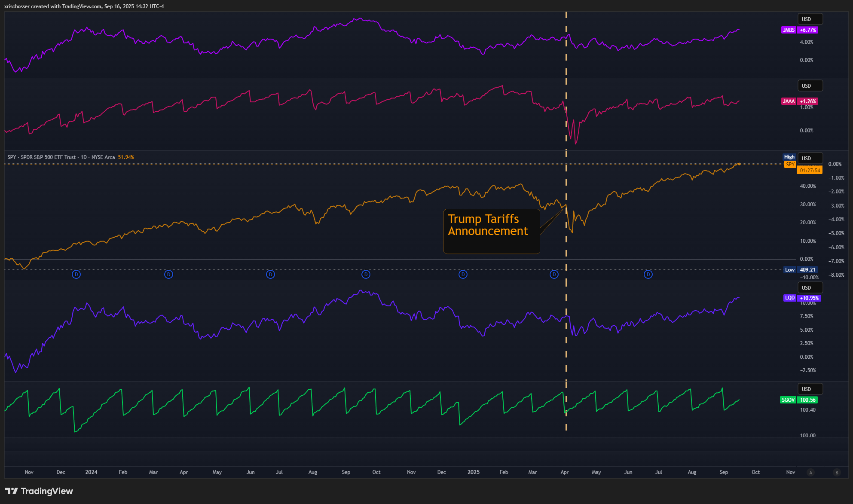Viewport: 853px width, 504px height.
Task: Click the Low 409.21 price label
Action: click(801, 270)
